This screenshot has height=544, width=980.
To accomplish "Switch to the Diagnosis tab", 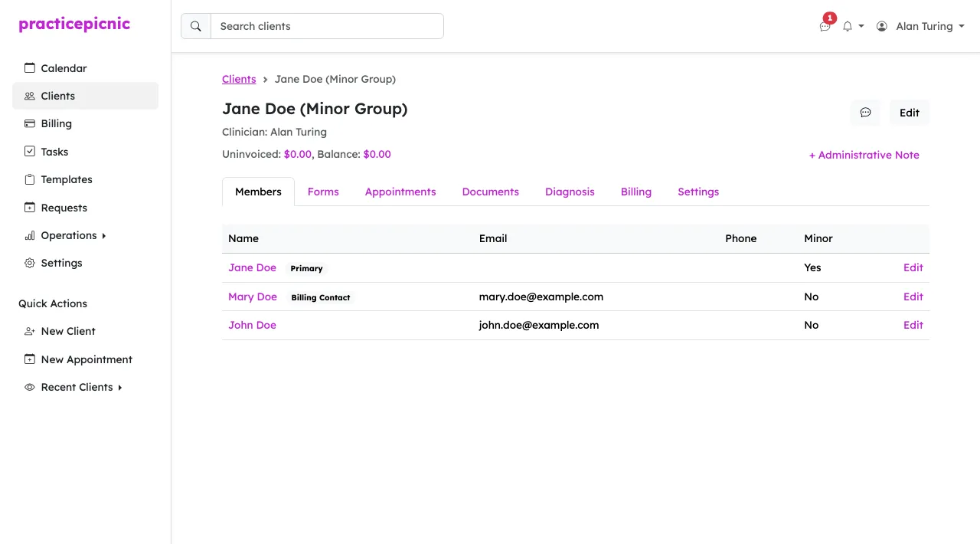I will click(x=570, y=192).
